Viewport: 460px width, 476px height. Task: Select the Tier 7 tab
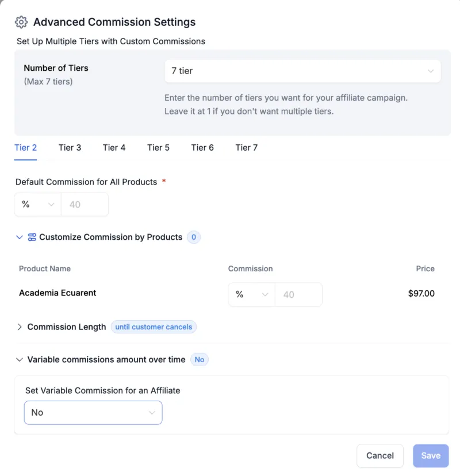click(x=246, y=148)
